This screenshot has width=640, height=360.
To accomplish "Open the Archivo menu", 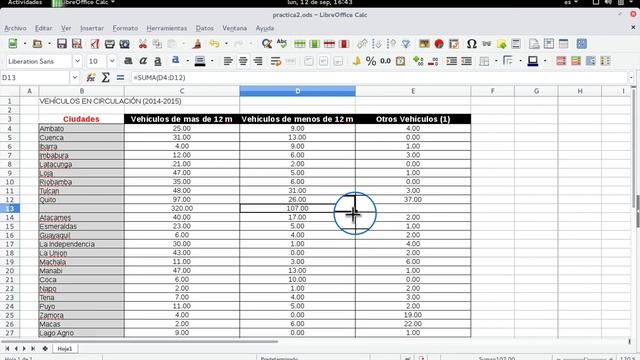I will point(15,28).
